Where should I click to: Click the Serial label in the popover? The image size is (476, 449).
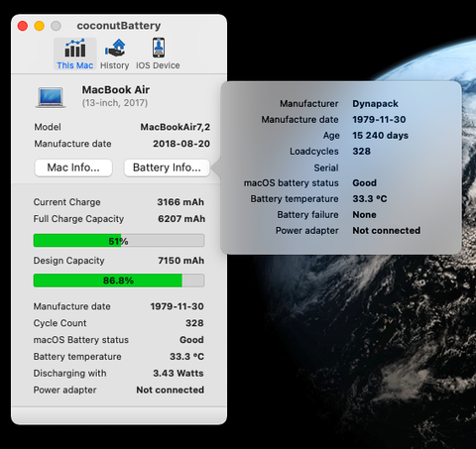point(326,168)
